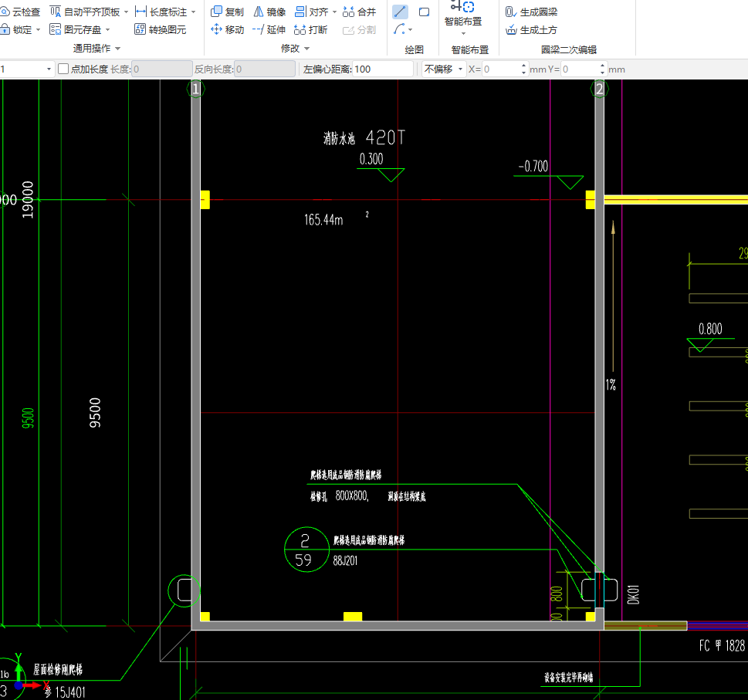Click 生成圈梁 generate ring beam
This screenshot has height=700, width=748.
pyautogui.click(x=531, y=12)
